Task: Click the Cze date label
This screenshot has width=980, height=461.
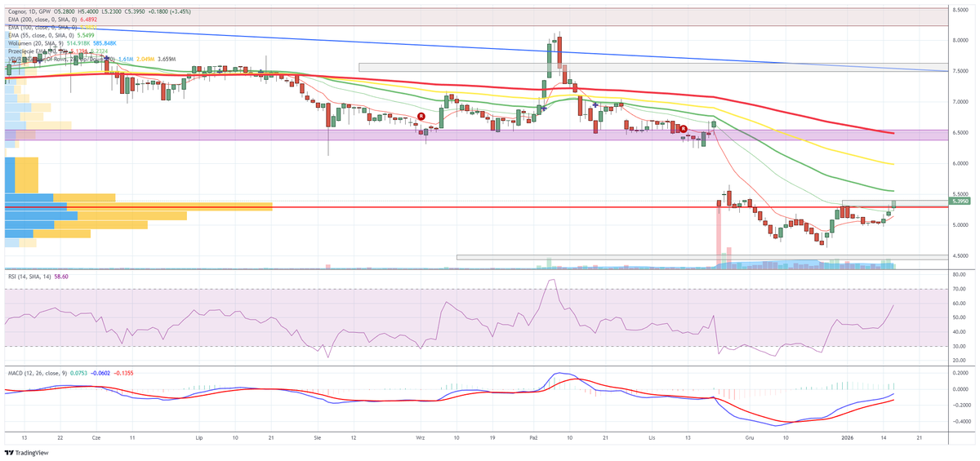Action: [x=96, y=437]
